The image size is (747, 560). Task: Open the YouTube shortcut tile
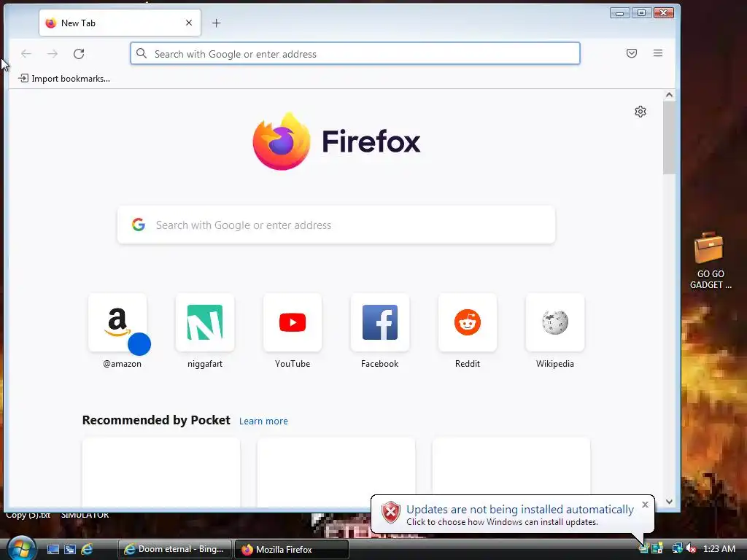click(293, 323)
